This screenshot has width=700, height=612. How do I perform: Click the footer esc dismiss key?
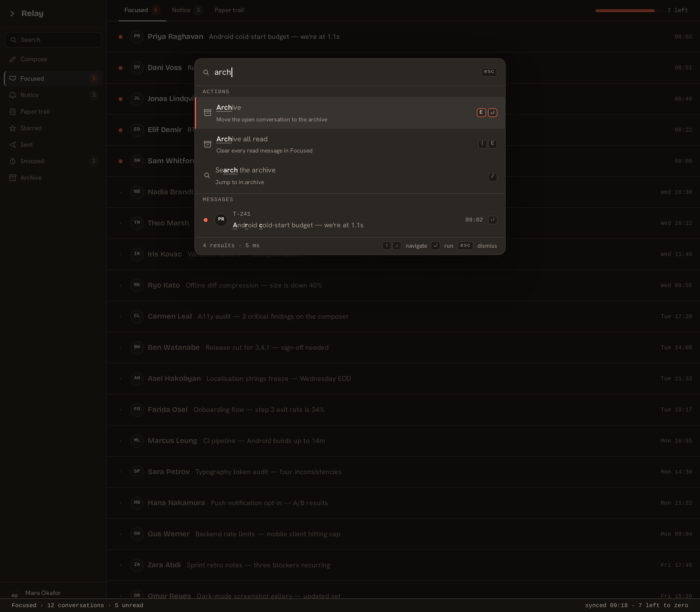[465, 246]
